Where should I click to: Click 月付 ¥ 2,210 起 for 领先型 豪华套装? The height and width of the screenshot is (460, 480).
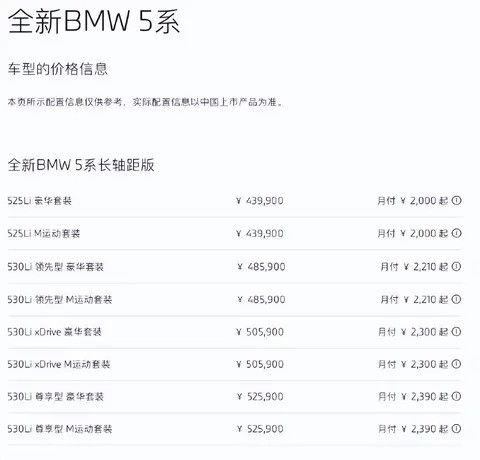point(414,267)
